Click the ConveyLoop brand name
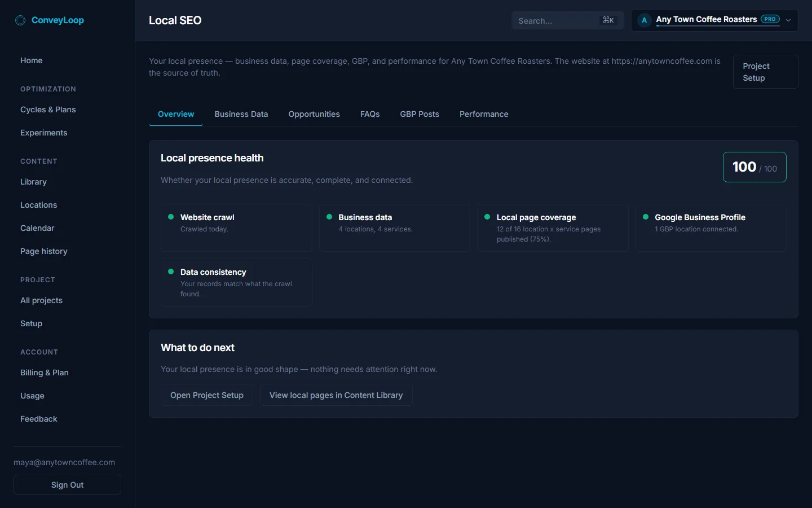Viewport: 812px width, 508px height. point(58,20)
